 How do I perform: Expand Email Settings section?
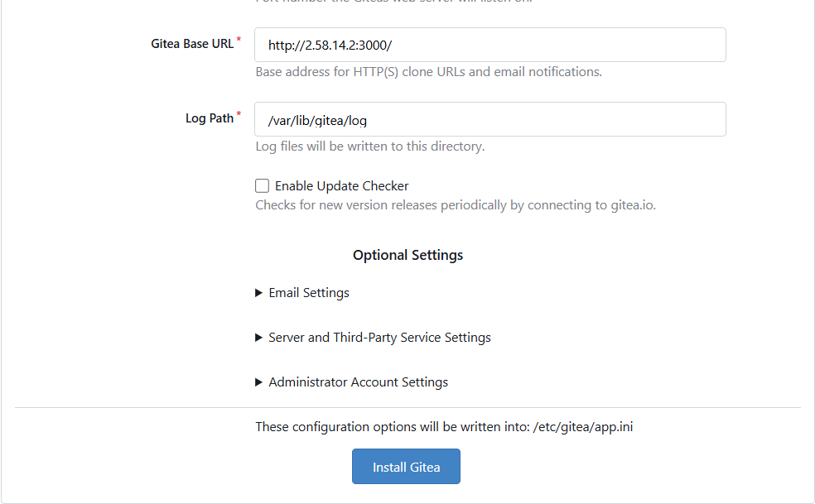coord(302,293)
